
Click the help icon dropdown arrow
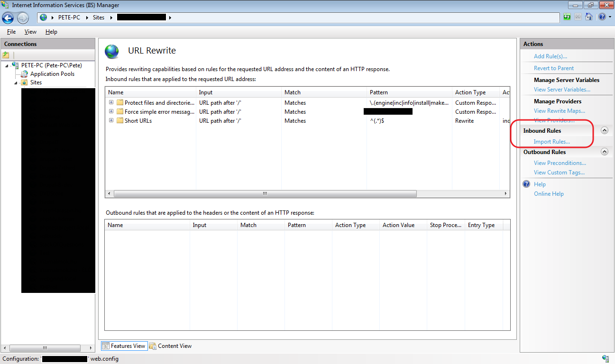[609, 18]
